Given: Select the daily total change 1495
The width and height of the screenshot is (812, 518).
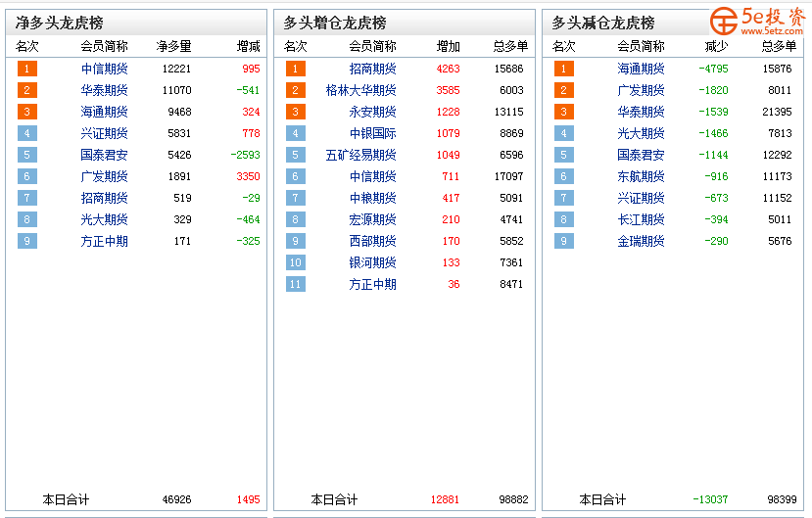Looking at the screenshot, I should coord(248,500).
